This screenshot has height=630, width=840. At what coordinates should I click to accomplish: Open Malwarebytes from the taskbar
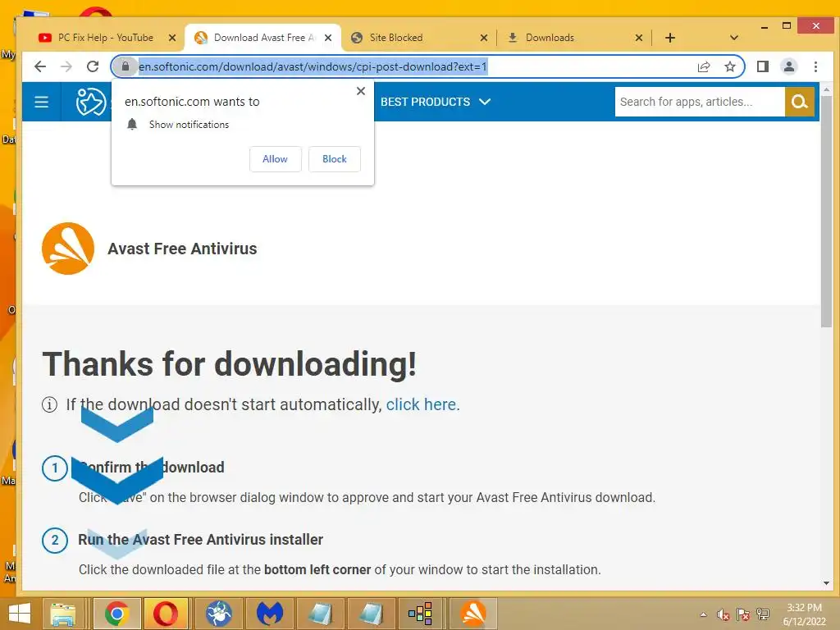click(x=269, y=614)
